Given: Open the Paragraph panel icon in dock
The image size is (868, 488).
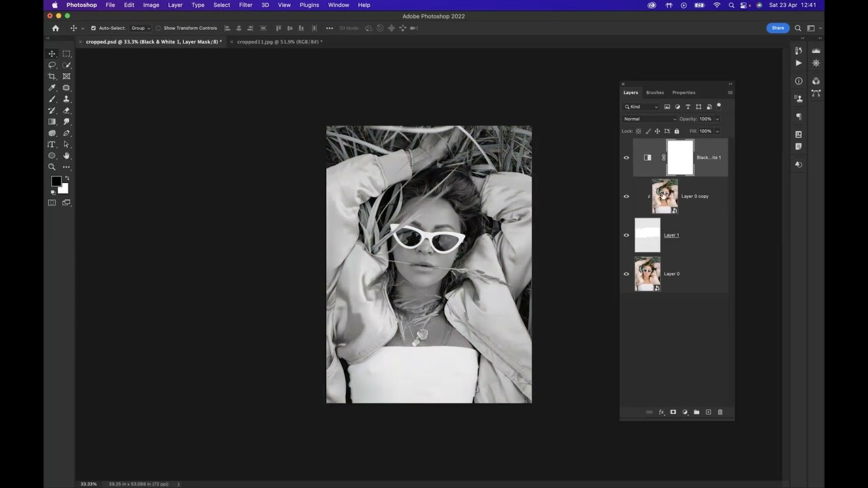Looking at the screenshot, I should click(798, 117).
